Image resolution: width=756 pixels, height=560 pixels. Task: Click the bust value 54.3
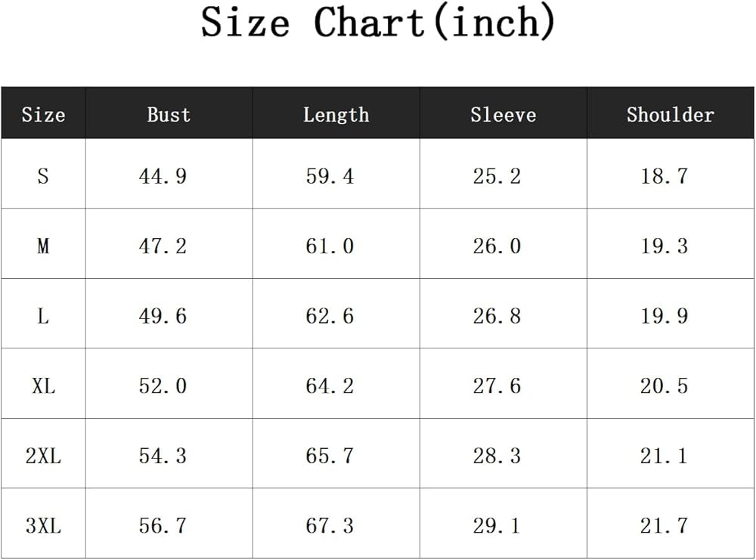[x=163, y=456]
